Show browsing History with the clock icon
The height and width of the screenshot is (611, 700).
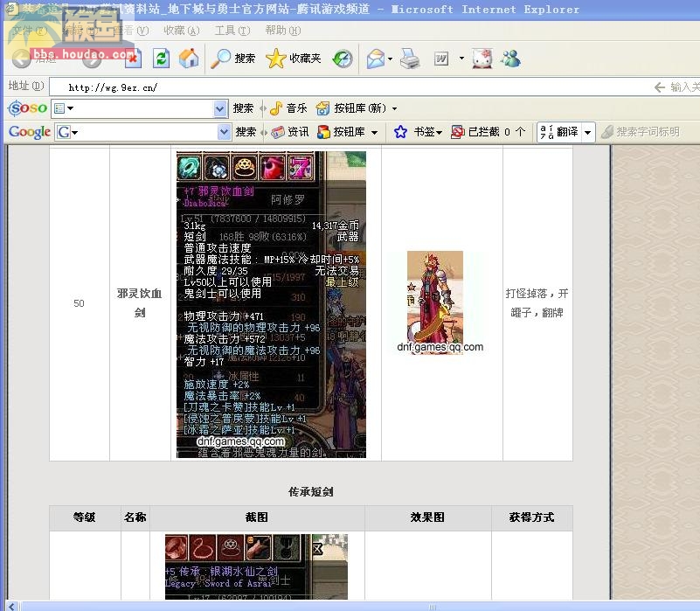[x=343, y=59]
